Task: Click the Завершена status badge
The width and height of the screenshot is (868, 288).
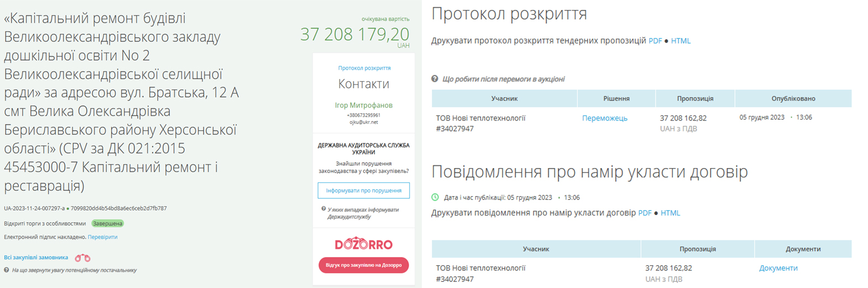Action: 107,224
